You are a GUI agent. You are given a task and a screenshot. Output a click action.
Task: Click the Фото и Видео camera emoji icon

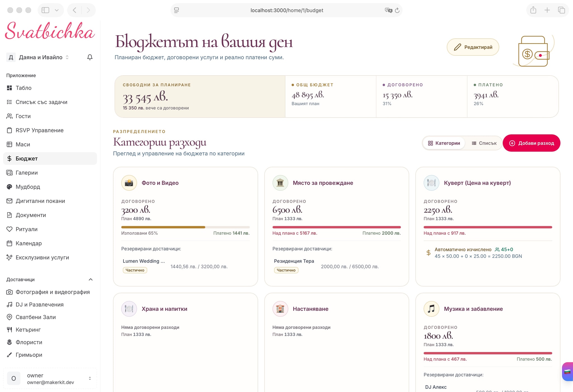129,183
